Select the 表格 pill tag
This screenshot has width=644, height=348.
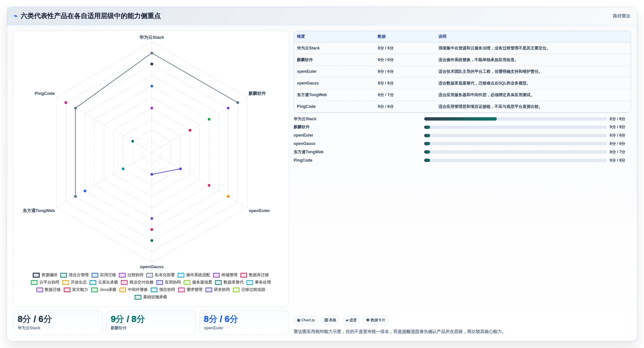click(x=330, y=320)
